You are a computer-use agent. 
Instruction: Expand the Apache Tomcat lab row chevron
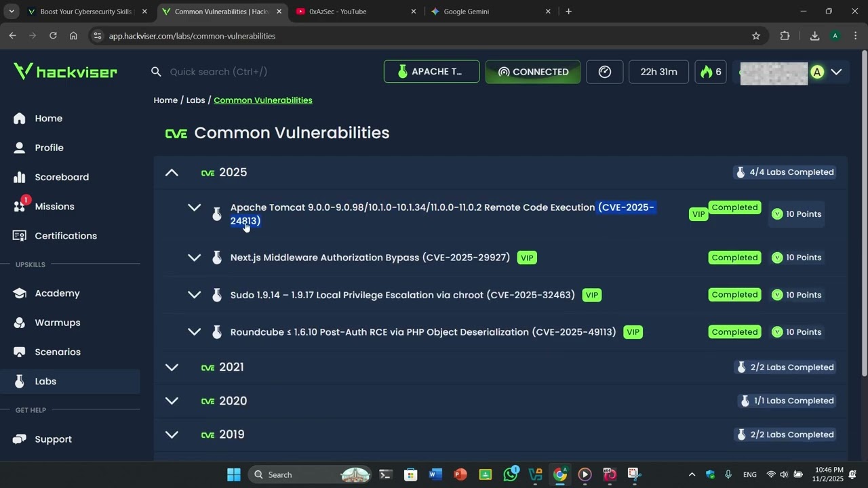pyautogui.click(x=194, y=207)
